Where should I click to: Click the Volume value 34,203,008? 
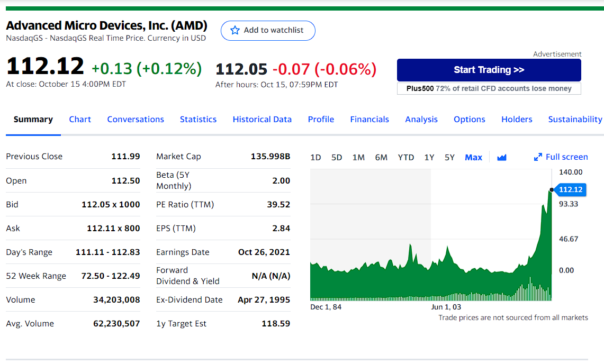point(116,300)
